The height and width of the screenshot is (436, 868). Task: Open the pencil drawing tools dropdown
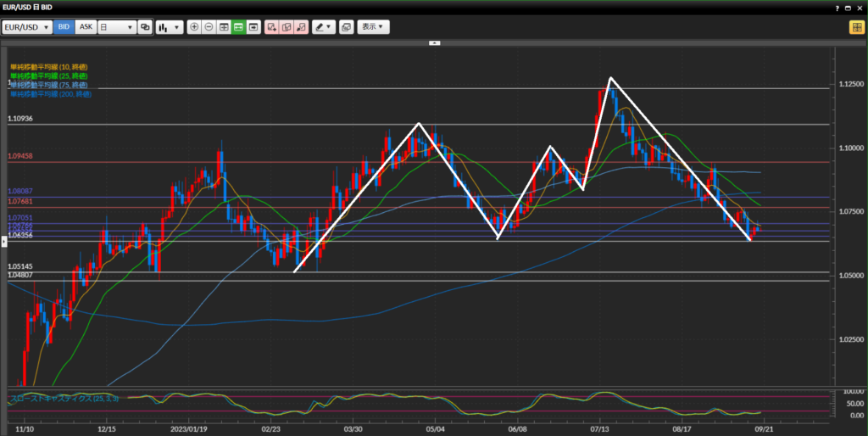pyautogui.click(x=323, y=27)
